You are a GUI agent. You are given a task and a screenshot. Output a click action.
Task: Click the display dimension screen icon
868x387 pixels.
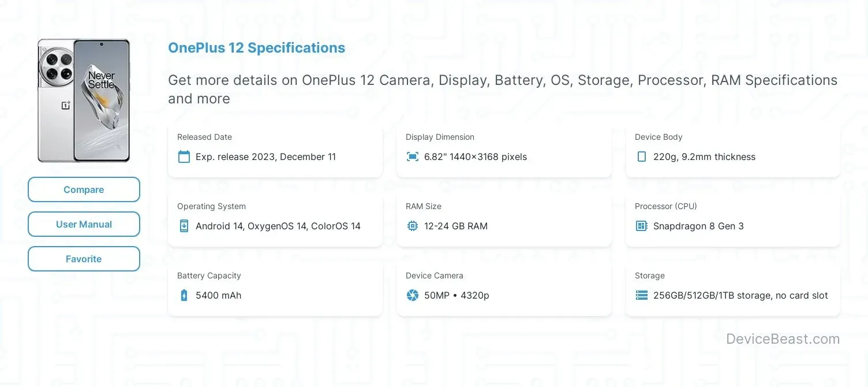click(412, 157)
